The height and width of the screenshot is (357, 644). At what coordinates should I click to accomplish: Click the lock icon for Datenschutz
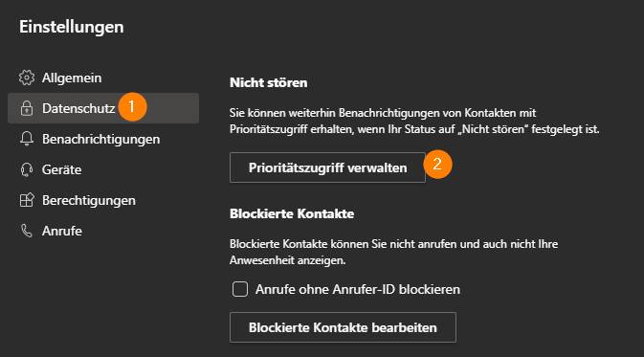(x=27, y=108)
